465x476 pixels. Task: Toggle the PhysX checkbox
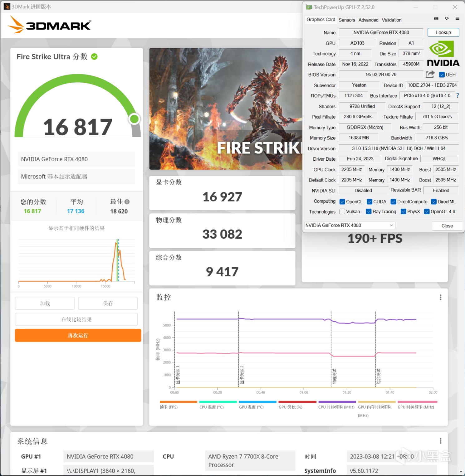coord(403,211)
